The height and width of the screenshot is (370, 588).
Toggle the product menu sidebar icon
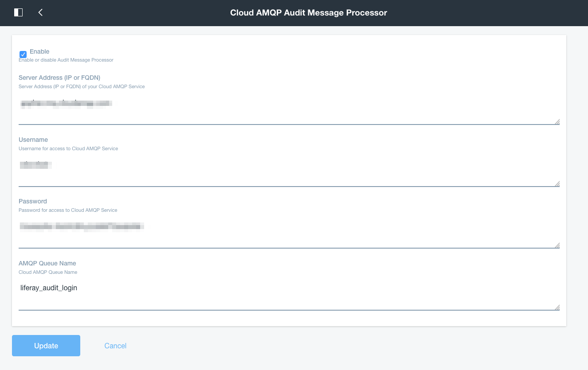[18, 12]
